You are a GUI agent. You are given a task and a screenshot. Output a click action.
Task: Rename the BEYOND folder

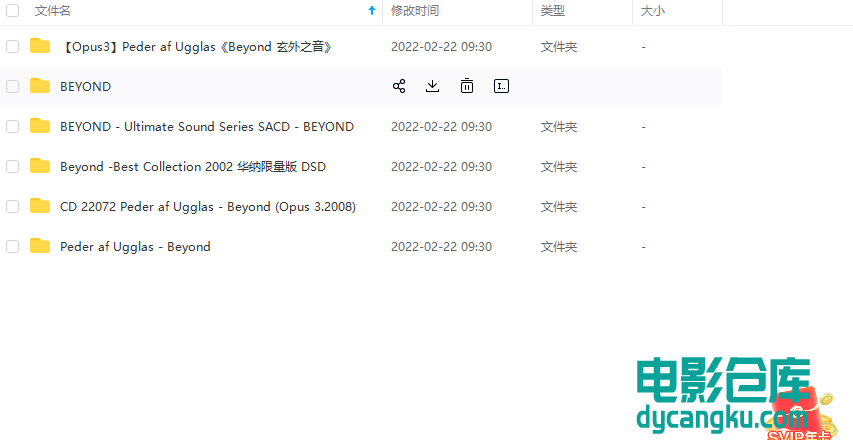point(501,86)
